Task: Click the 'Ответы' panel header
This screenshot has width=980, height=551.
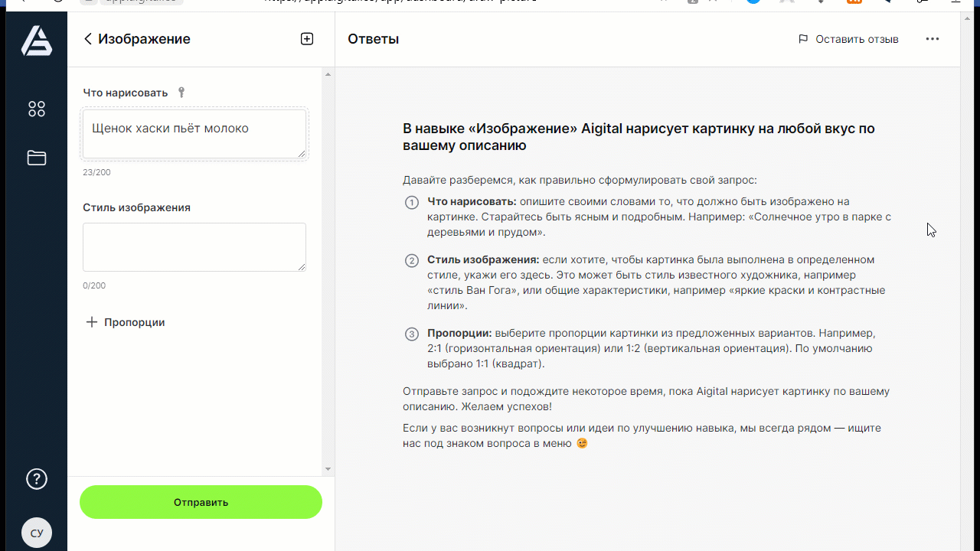Action: [373, 38]
